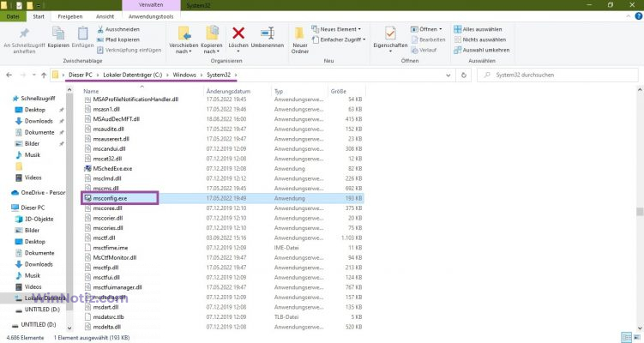Select MSchedExe.exe file
This screenshot has height=343, width=644.
108,168
